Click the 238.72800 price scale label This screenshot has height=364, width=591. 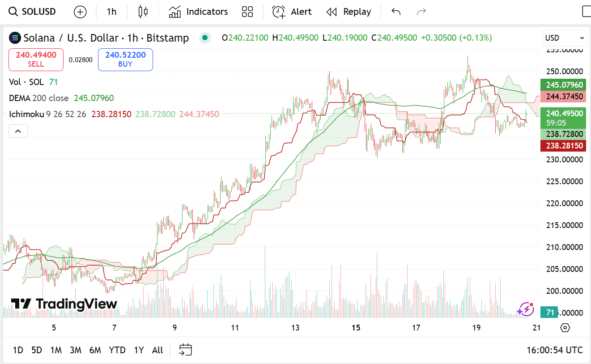pyautogui.click(x=563, y=134)
